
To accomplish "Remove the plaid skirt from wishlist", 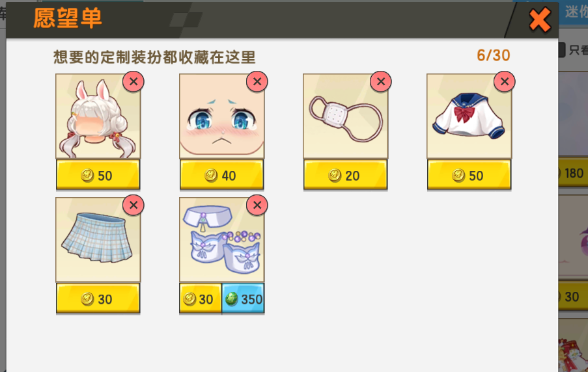I will click(133, 205).
